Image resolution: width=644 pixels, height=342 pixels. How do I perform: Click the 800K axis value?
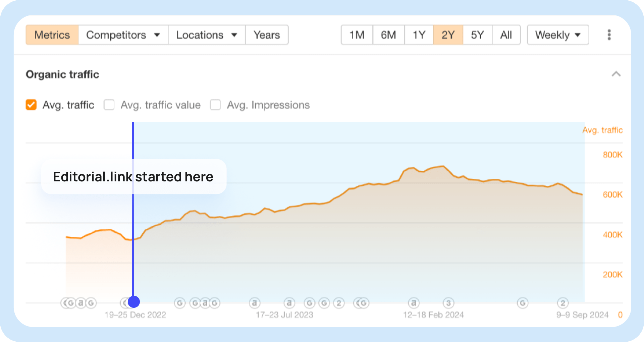coord(612,155)
